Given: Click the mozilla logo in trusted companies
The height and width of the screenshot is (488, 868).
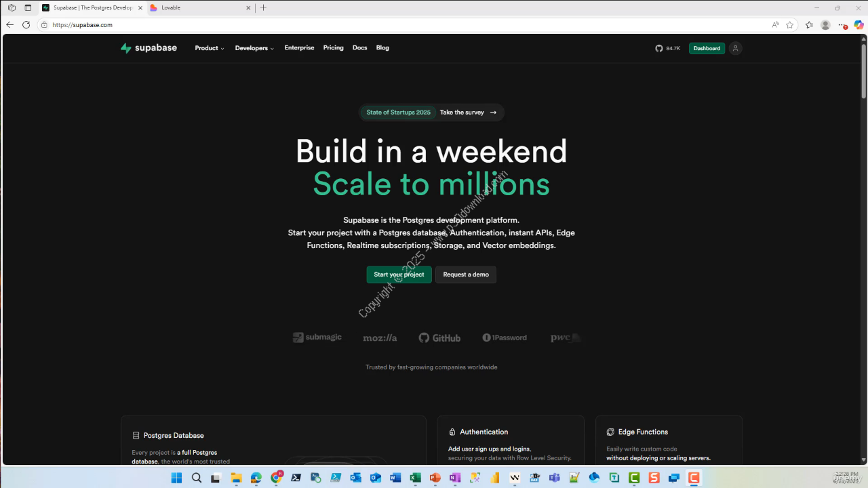Looking at the screenshot, I should click(380, 338).
